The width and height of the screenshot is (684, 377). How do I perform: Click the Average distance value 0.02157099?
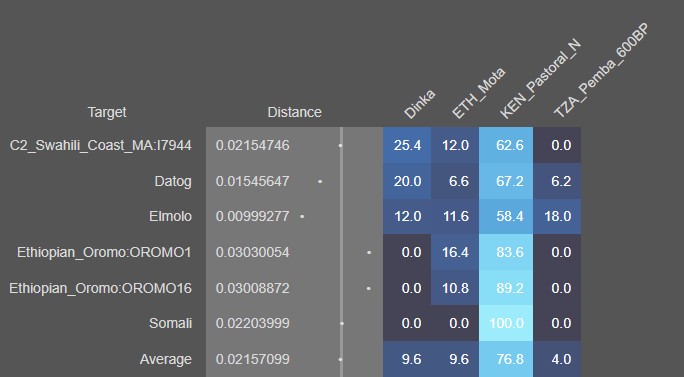(253, 359)
